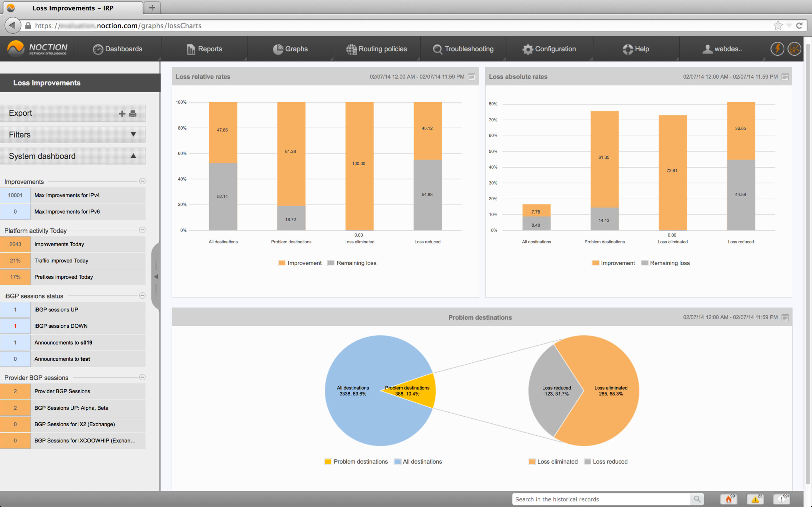Image resolution: width=812 pixels, height=507 pixels.
Task: Click the chart icon beside lightning bolt
Action: click(x=794, y=49)
